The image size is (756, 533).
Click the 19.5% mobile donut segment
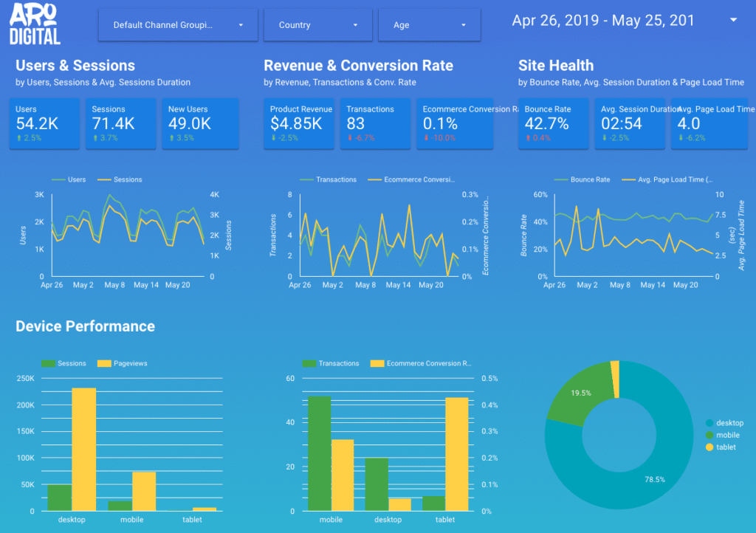click(x=580, y=393)
